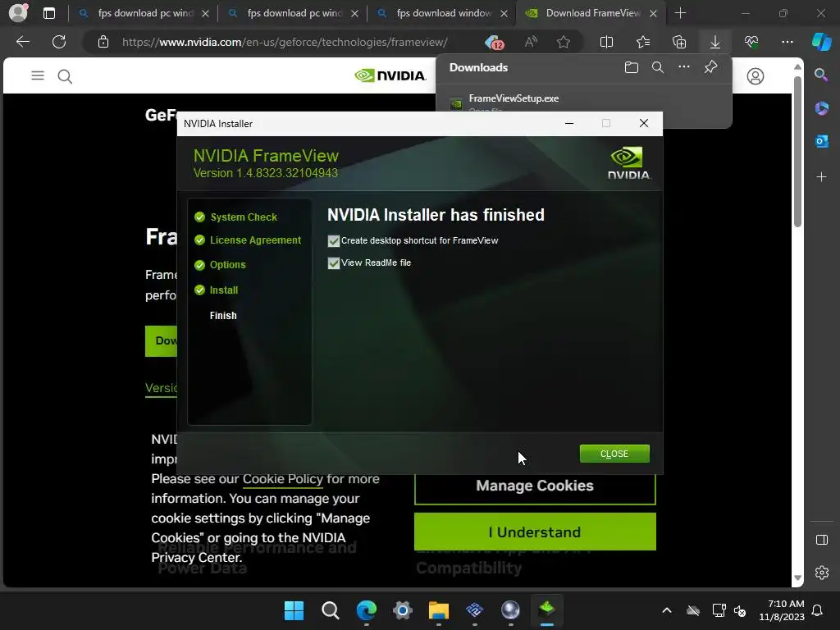Toggle split screen view
Screen dimensions: 840x630
606,42
